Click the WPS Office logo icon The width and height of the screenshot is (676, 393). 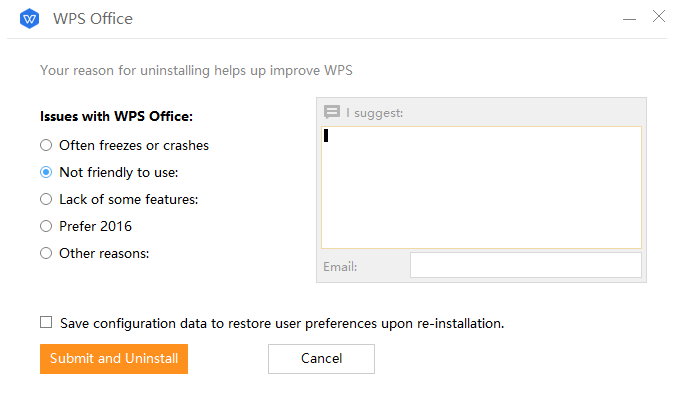(29, 19)
